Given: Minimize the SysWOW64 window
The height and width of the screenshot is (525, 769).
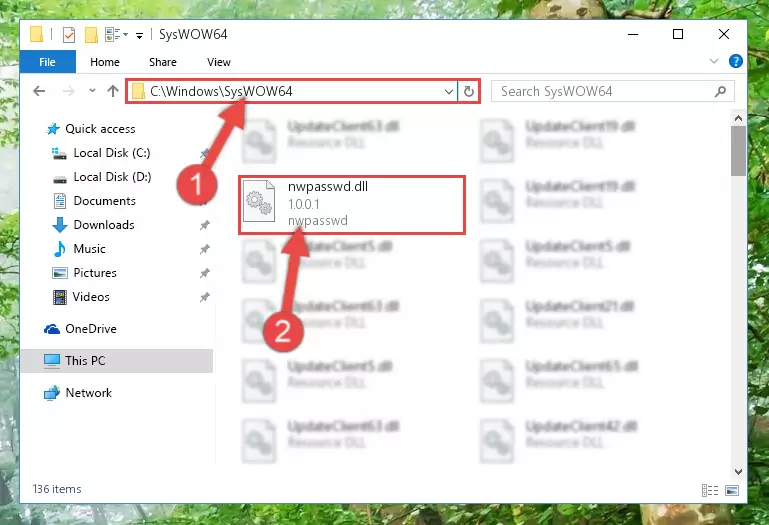Looking at the screenshot, I should pos(633,34).
